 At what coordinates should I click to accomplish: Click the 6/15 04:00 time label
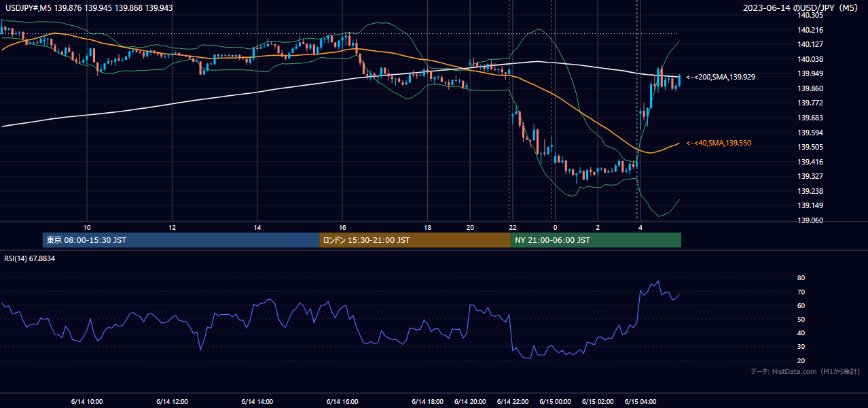tap(640, 401)
